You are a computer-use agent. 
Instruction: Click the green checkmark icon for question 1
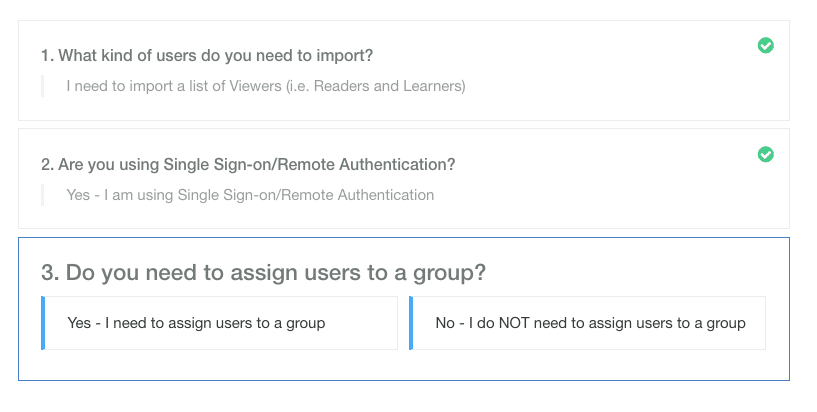(x=765, y=45)
